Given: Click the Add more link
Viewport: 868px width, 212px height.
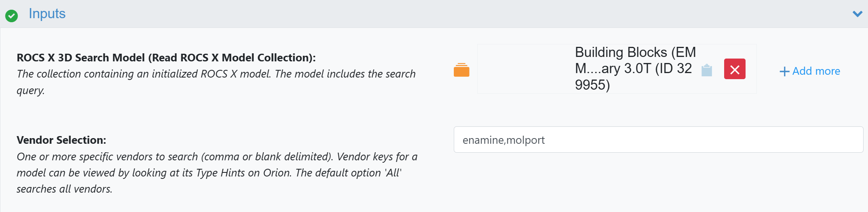Looking at the screenshot, I should [x=816, y=71].
